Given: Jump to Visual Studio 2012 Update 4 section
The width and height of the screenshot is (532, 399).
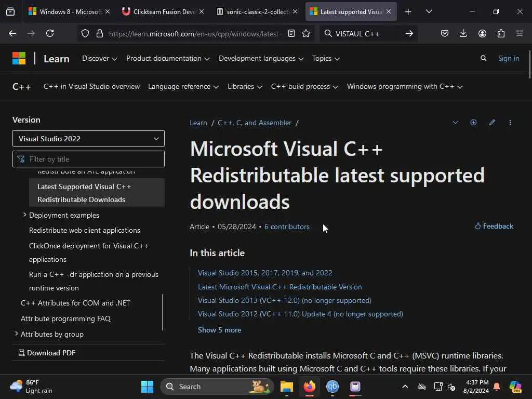Looking at the screenshot, I should (300, 314).
